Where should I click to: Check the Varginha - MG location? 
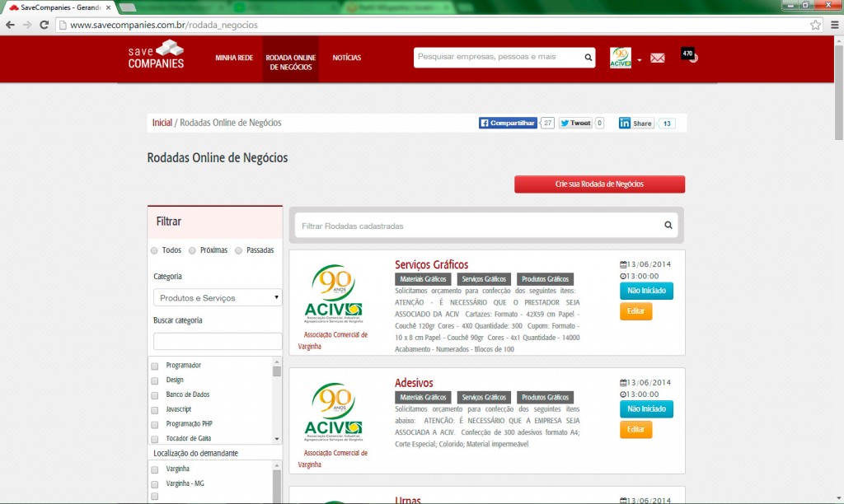pos(155,484)
